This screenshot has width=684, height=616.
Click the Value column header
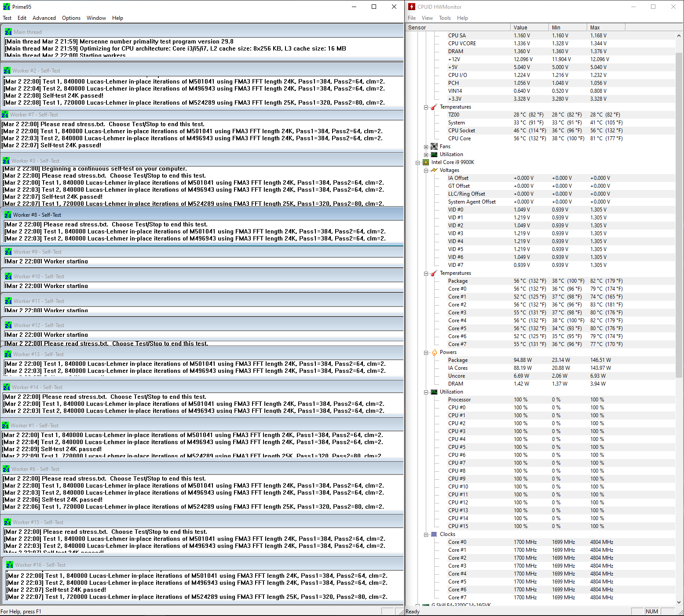(530, 27)
